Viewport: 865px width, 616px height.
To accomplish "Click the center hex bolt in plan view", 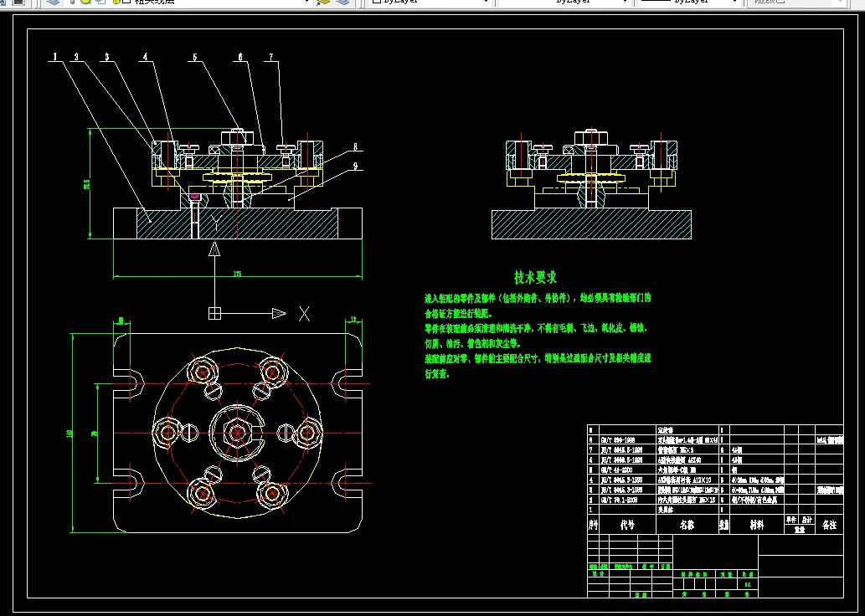I will coord(237,432).
